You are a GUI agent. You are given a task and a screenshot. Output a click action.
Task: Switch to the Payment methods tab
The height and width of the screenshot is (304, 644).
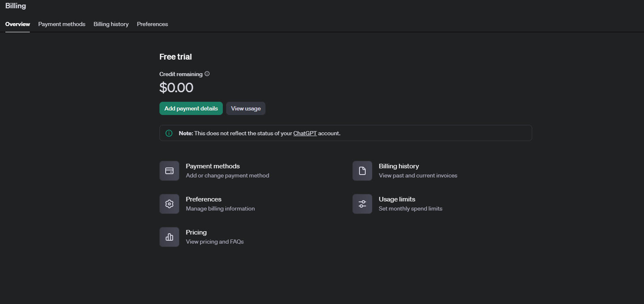(62, 24)
